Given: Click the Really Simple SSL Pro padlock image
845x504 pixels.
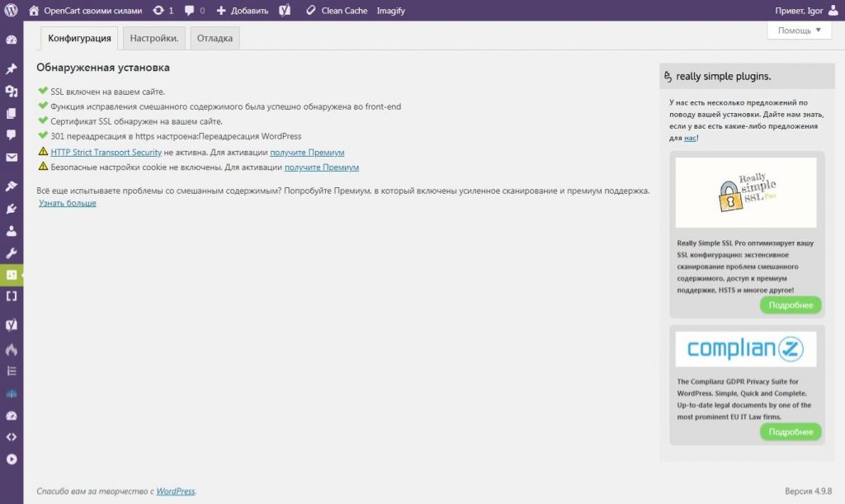Looking at the screenshot, I should [x=746, y=193].
